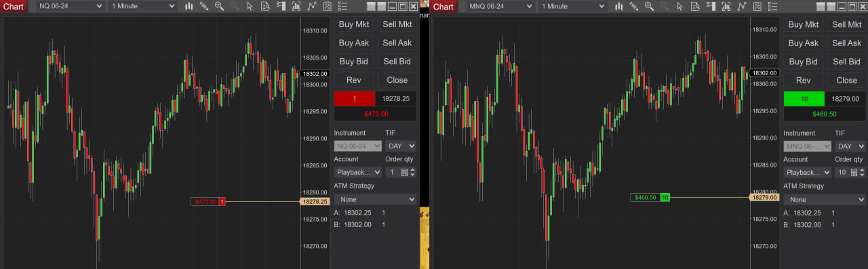Open NQ 06-24 instrument selector in toolbar
868x269 pixels.
pyautogui.click(x=71, y=6)
